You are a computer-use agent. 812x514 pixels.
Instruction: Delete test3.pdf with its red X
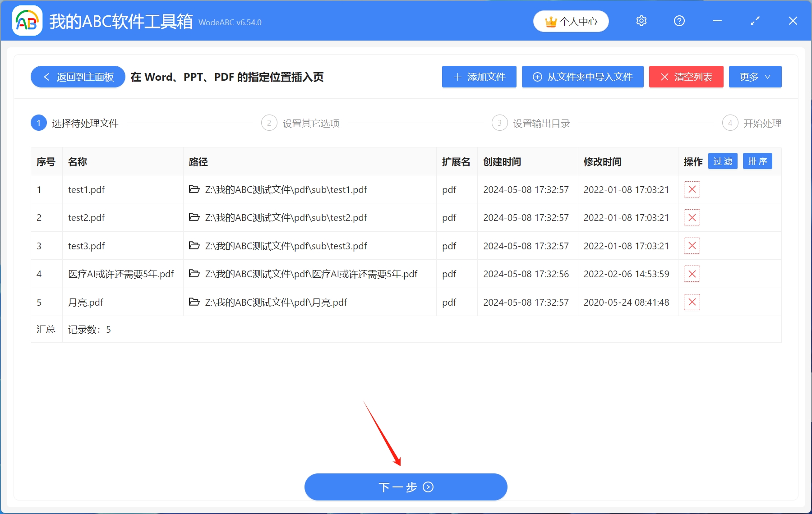tap(692, 246)
